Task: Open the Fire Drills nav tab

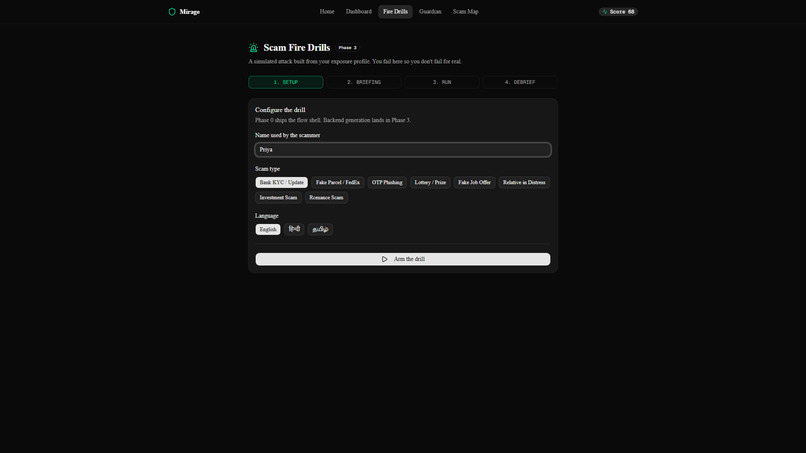Action: click(x=395, y=12)
